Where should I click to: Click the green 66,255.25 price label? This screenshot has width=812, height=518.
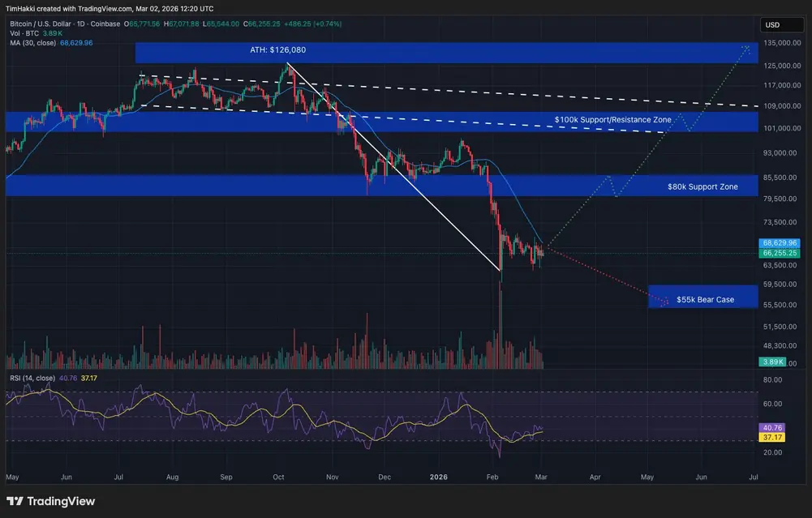point(780,253)
